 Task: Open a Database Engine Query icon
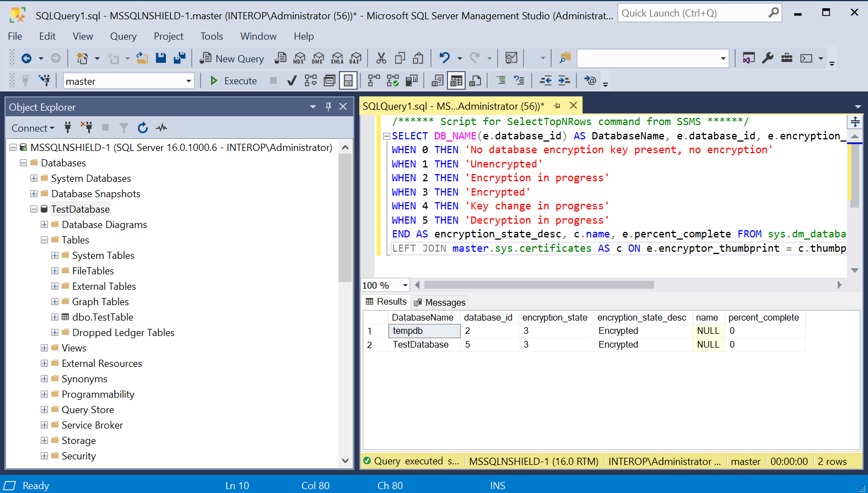pyautogui.click(x=281, y=58)
